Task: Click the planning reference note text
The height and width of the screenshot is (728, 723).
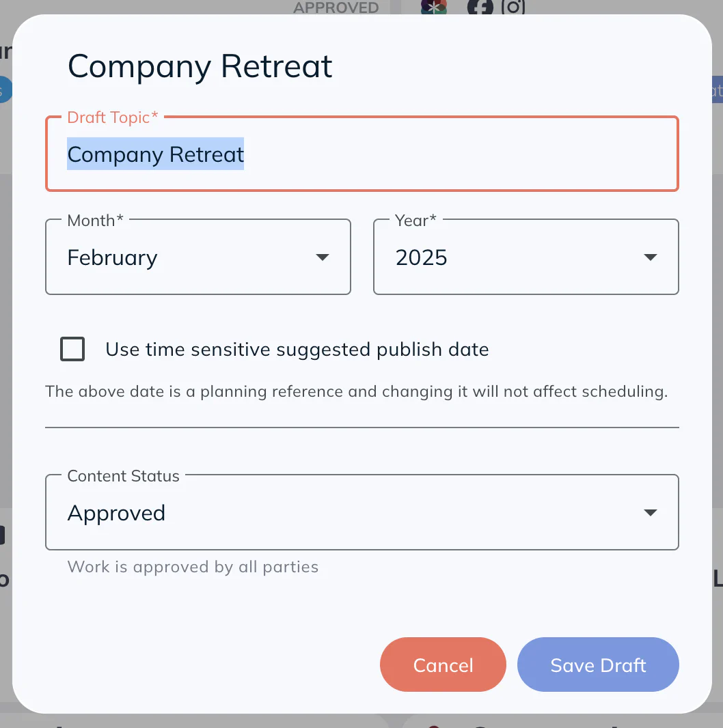Action: tap(356, 392)
